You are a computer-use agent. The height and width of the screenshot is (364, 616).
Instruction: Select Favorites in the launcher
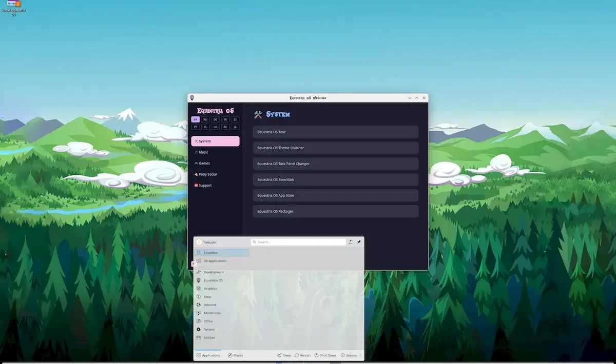coord(222,253)
